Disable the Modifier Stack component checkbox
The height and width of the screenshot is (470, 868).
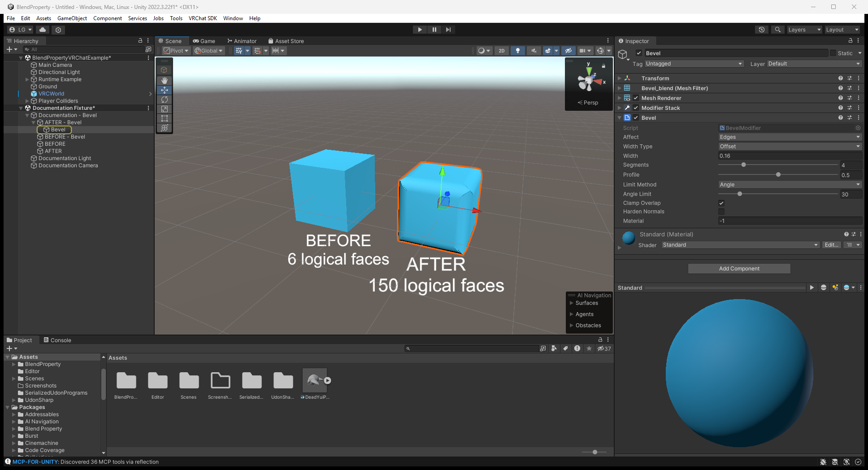[636, 108]
